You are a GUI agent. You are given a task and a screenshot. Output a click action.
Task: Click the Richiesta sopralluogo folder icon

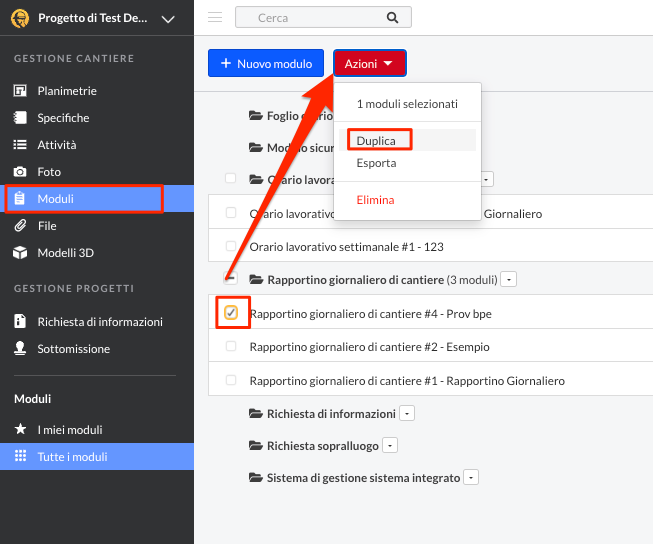click(256, 445)
